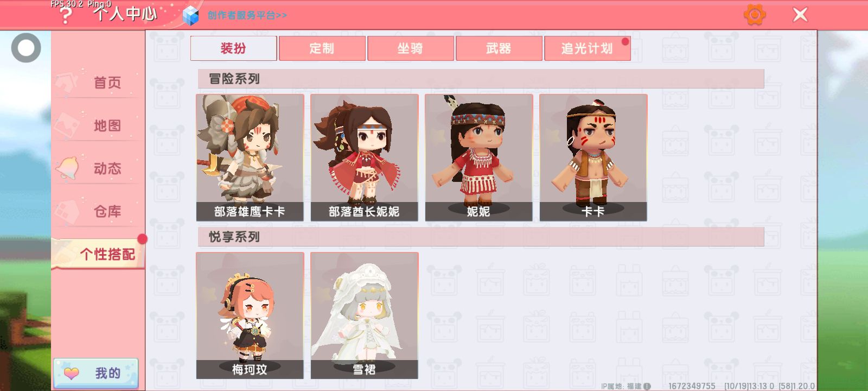
Task: Select the 首页 home sidebar item
Action: (x=98, y=83)
